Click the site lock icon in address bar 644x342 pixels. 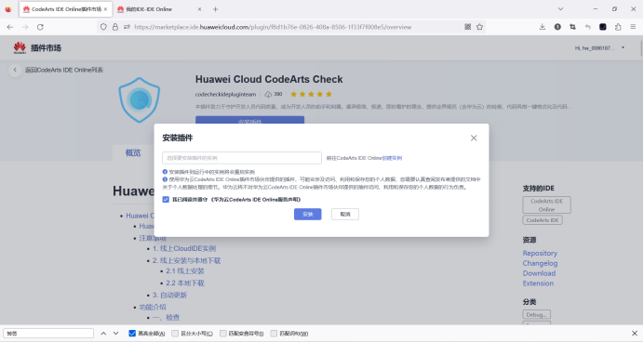click(x=115, y=27)
